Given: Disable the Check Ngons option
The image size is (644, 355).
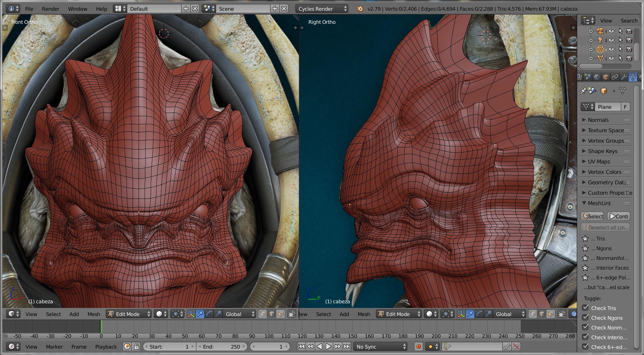Looking at the screenshot, I should 586,317.
